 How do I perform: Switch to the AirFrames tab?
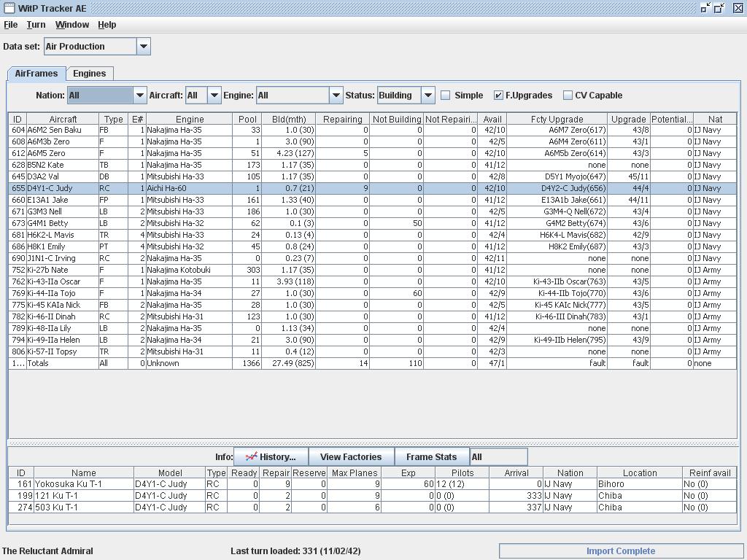(x=36, y=74)
